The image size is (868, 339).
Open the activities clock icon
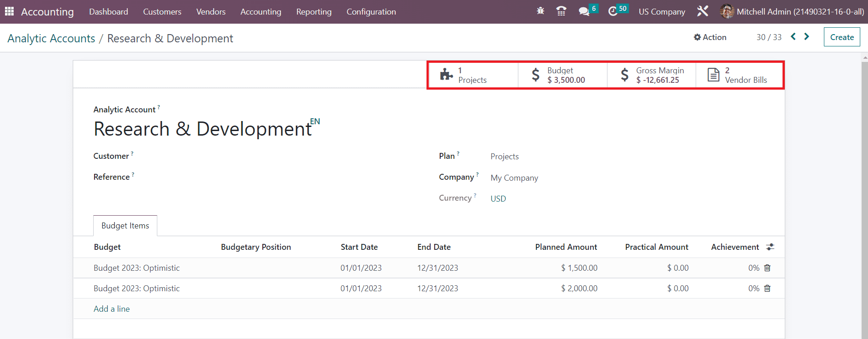(x=613, y=11)
